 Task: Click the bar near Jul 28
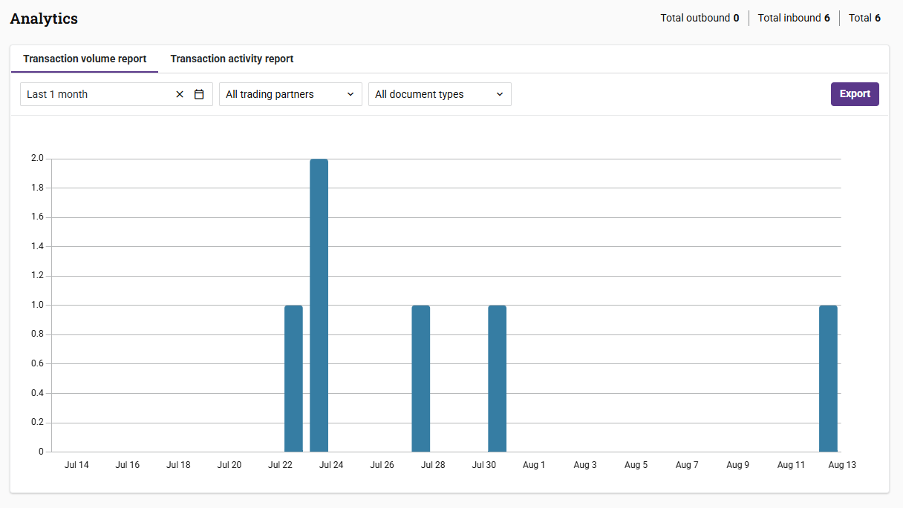tap(421, 378)
